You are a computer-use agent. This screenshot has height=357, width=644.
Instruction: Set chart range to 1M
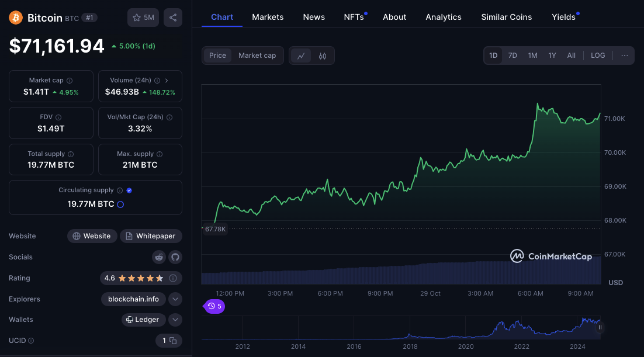pos(533,56)
